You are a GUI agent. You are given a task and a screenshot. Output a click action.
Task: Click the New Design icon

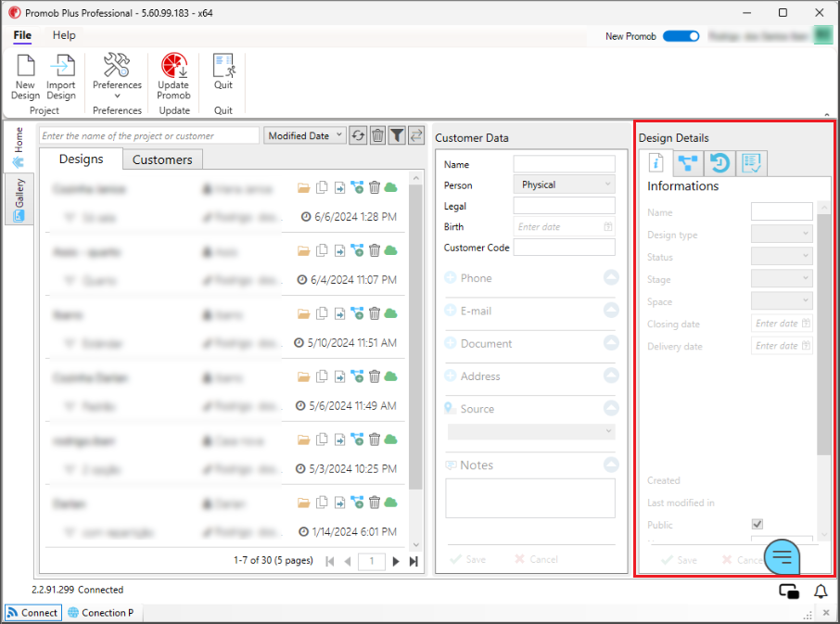(x=25, y=67)
